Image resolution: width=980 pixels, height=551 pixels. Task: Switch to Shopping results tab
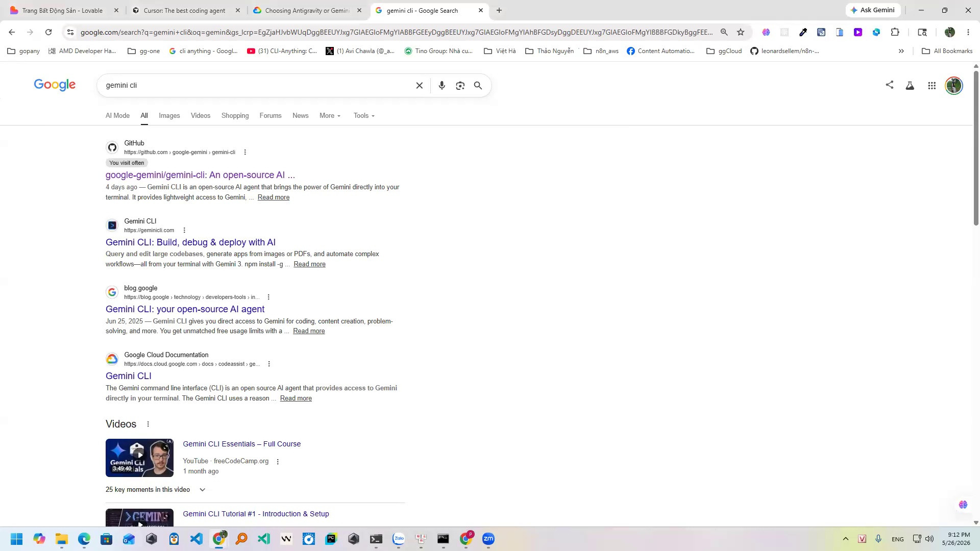(235, 116)
